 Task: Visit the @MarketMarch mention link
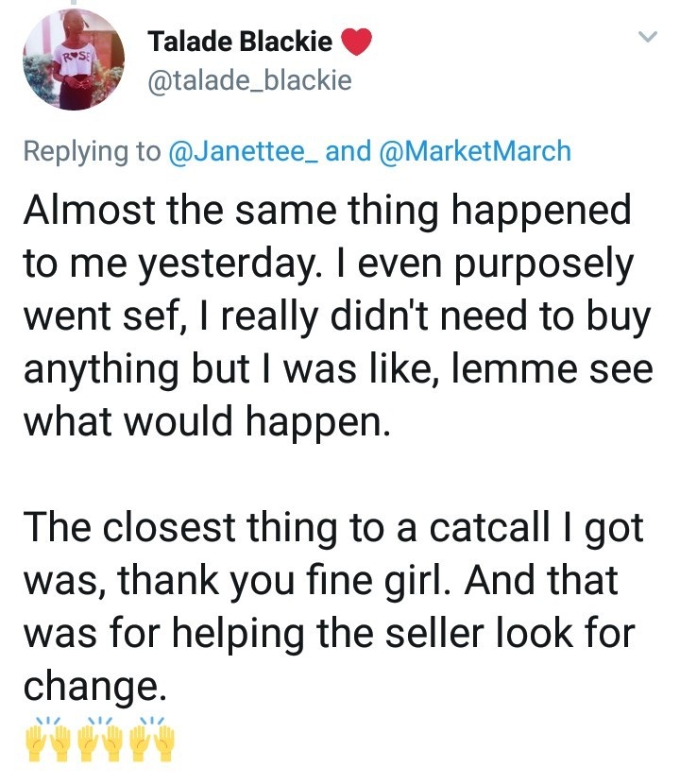474,151
